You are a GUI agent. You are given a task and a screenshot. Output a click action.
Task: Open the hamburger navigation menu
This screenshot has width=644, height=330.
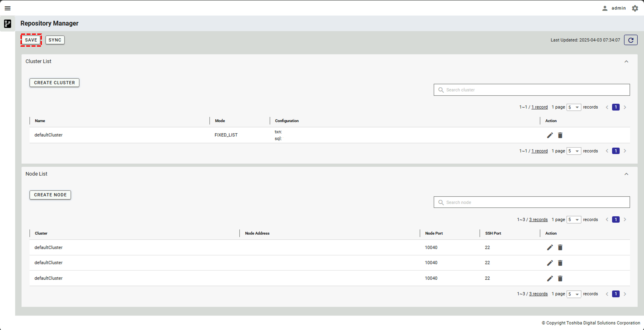7,8
